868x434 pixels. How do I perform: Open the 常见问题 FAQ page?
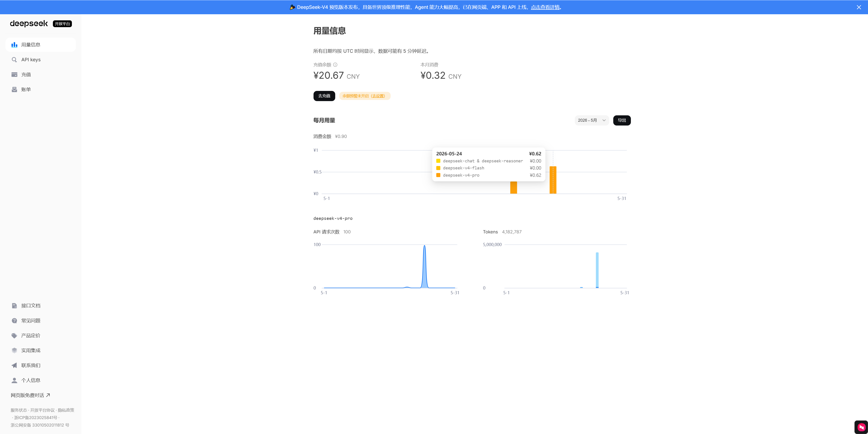click(40, 321)
